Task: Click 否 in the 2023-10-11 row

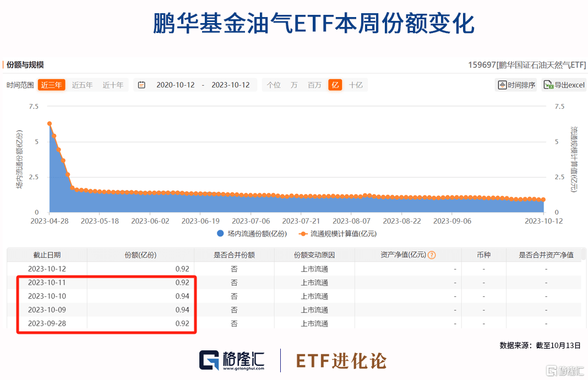Action: click(234, 283)
